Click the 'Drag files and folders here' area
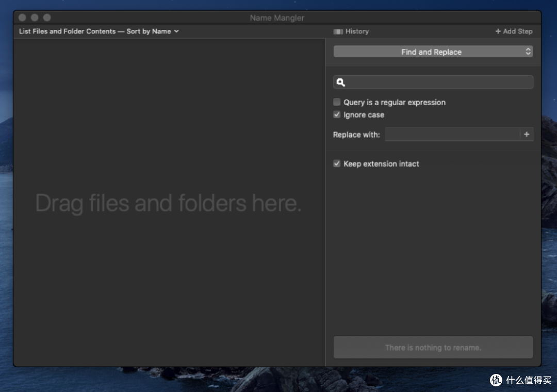 pyautogui.click(x=169, y=203)
